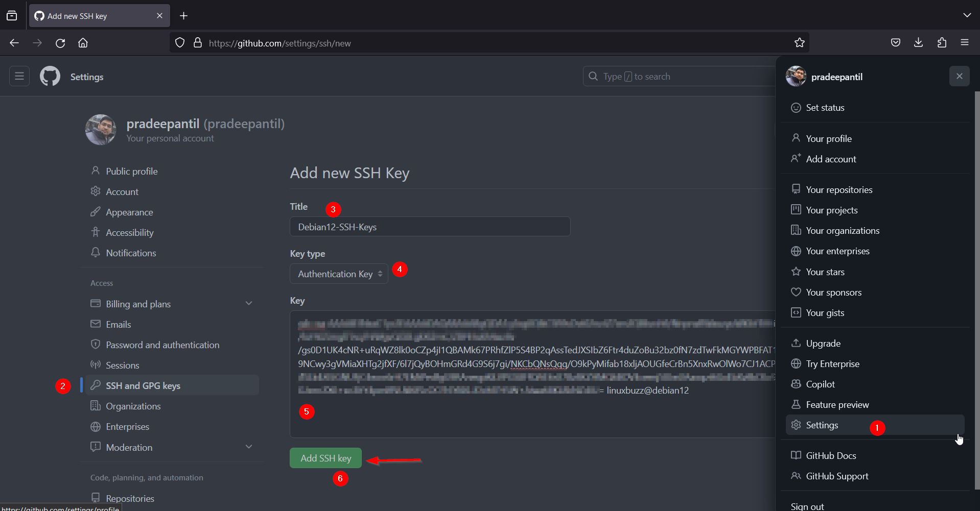Open new browser tab with plus
Screen dimensions: 980x511
[x=184, y=16]
